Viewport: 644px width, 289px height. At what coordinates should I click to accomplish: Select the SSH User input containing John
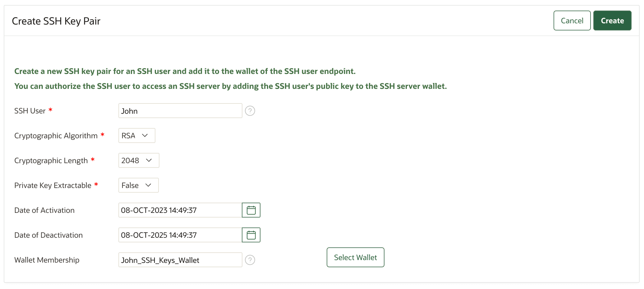180,111
